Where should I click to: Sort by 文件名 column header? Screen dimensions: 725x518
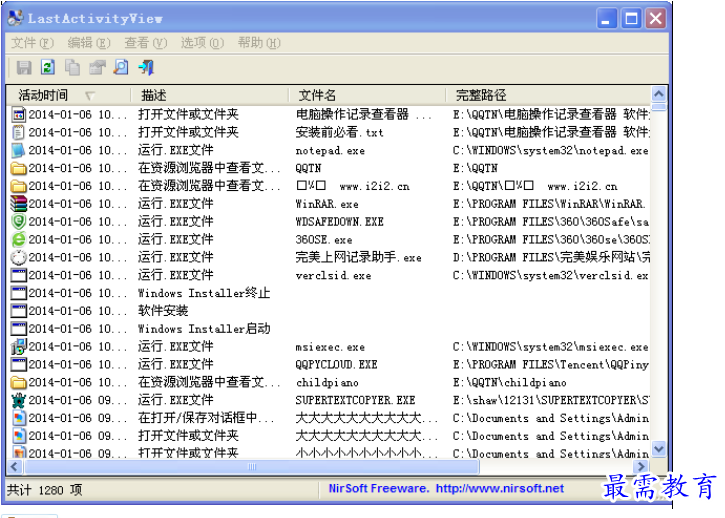[367, 95]
